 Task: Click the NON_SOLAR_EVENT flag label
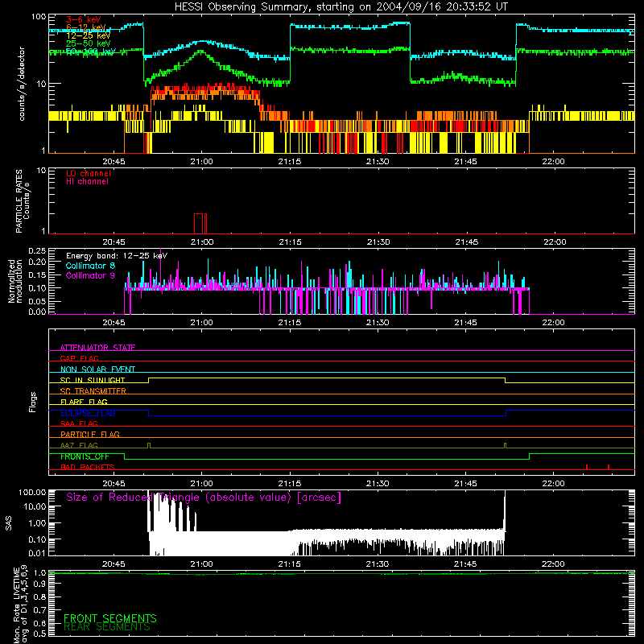click(97, 369)
